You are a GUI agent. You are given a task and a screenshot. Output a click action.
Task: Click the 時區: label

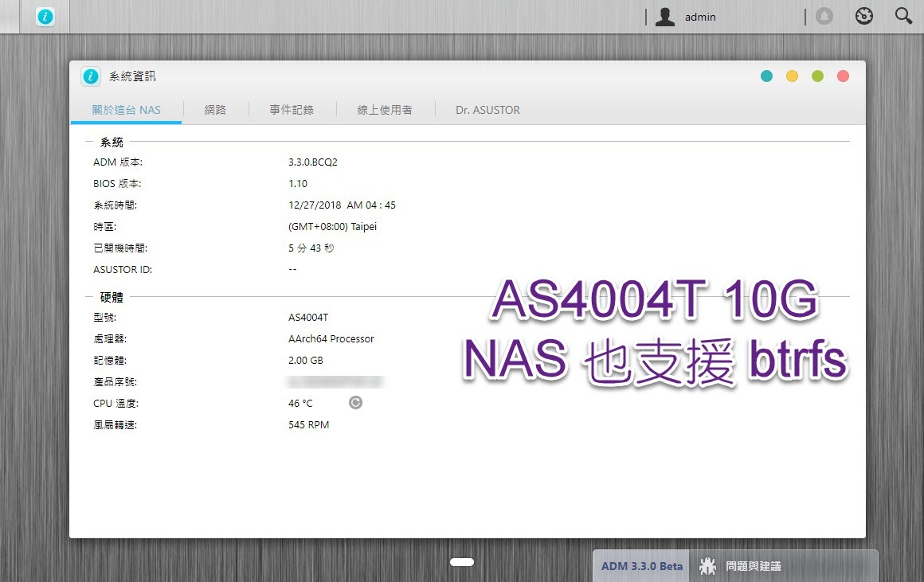(105, 227)
